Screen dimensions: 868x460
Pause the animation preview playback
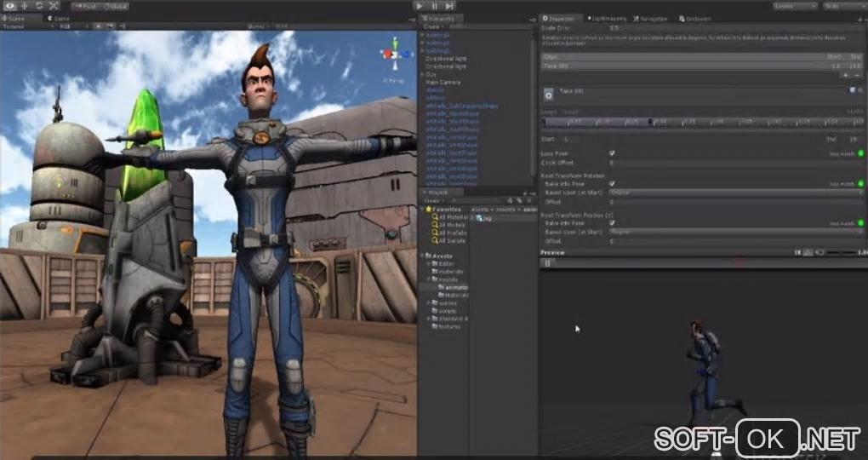click(547, 264)
